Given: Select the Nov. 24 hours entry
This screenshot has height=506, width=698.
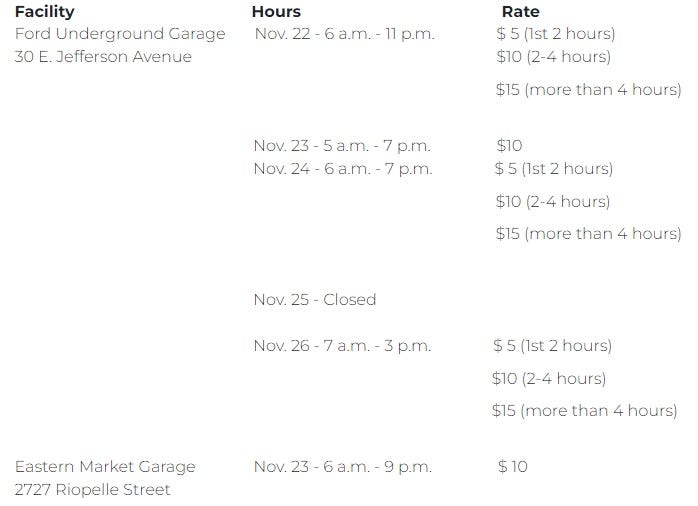Looking at the screenshot, I should coord(342,169).
